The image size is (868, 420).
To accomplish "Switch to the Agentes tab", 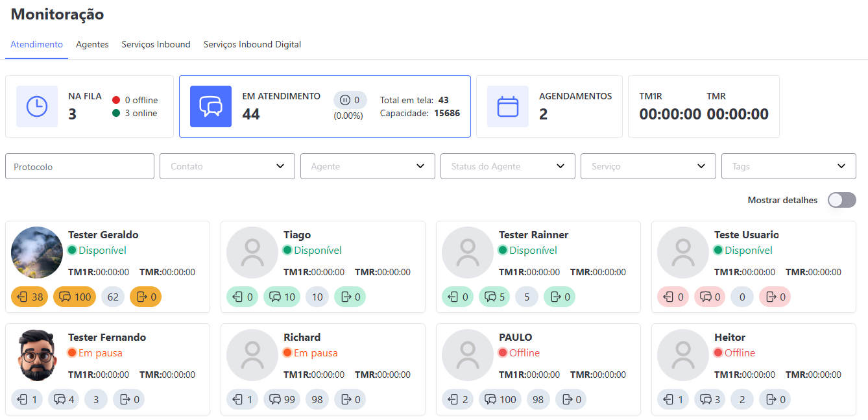I will (92, 44).
